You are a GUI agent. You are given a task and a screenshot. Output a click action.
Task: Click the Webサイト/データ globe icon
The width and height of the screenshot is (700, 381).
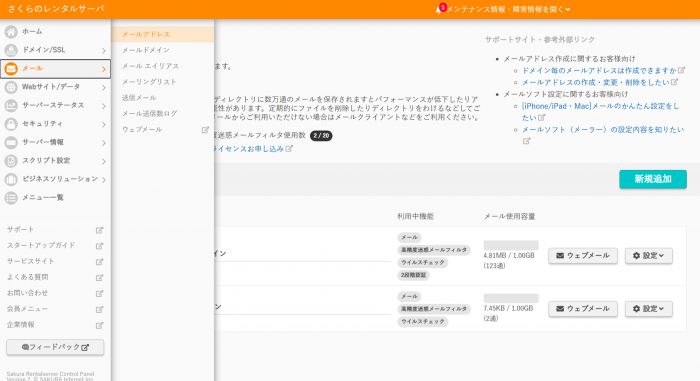tap(11, 87)
